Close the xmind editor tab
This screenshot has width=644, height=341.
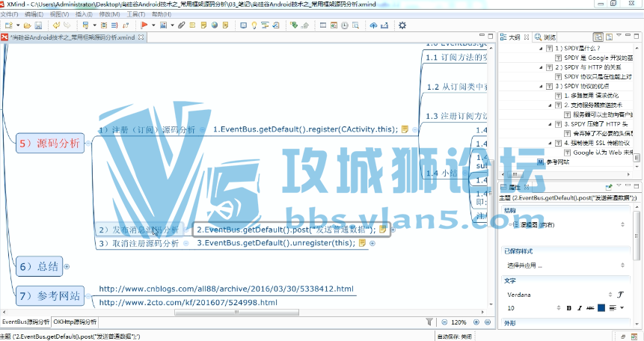click(x=141, y=37)
